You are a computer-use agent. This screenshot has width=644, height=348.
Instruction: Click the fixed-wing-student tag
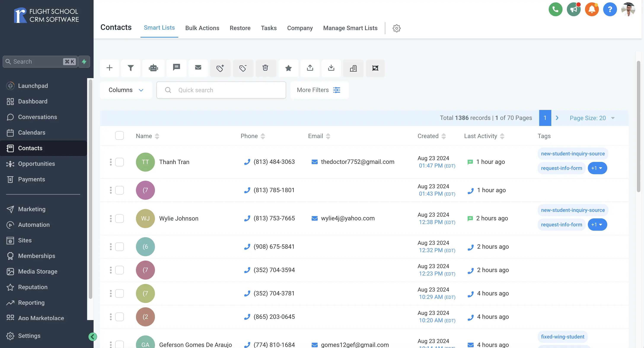(x=563, y=337)
